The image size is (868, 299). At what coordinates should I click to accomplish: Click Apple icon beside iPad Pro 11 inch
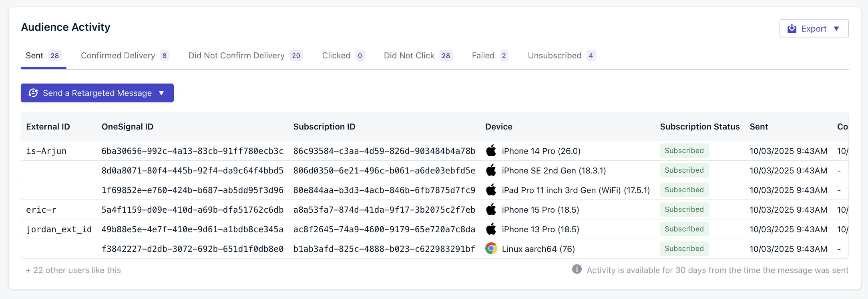491,190
